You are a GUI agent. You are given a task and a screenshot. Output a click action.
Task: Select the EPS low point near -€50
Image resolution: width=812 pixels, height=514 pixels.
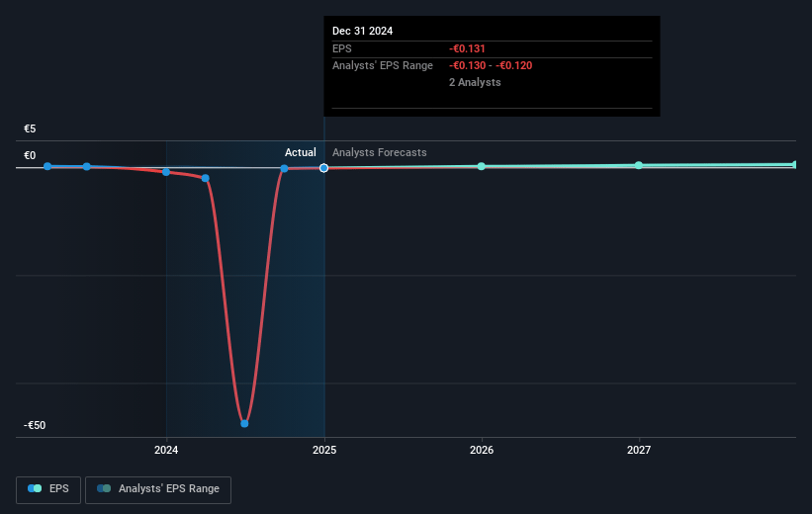click(x=244, y=423)
